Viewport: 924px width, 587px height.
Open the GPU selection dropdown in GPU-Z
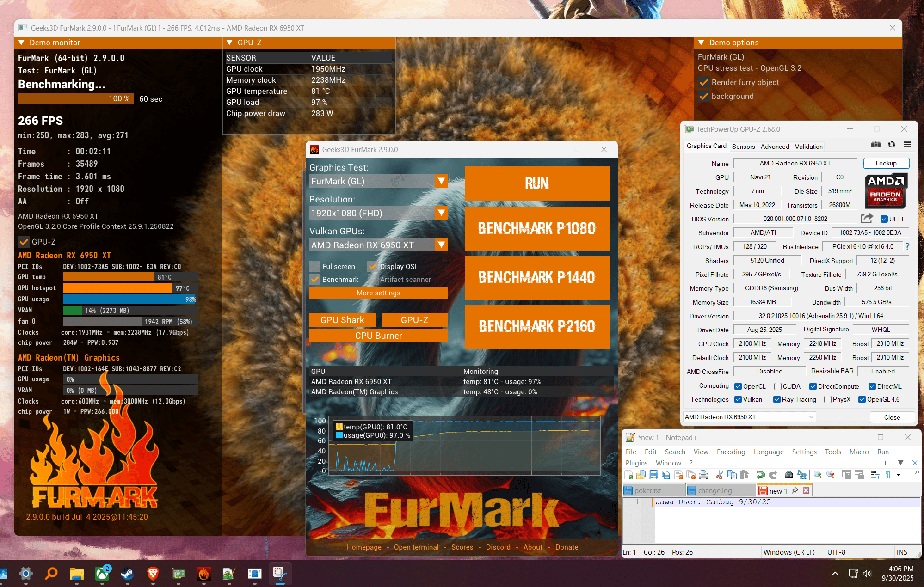[749, 417]
